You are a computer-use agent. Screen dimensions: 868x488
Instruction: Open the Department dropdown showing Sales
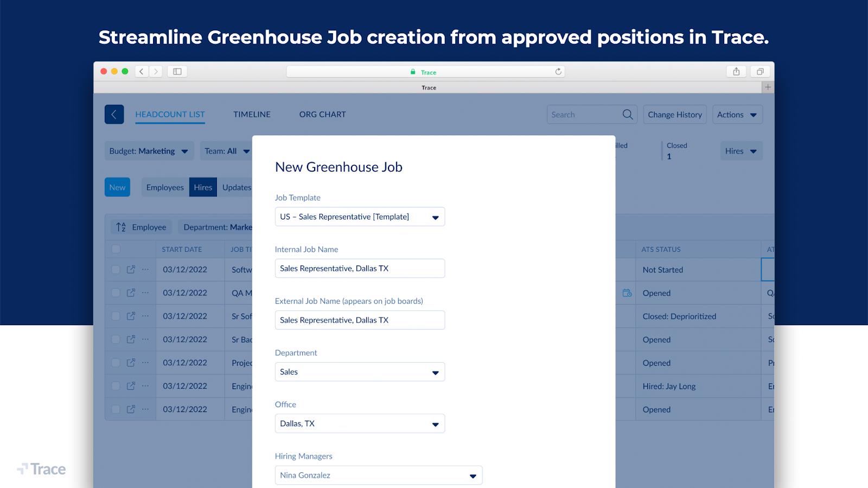(x=360, y=372)
